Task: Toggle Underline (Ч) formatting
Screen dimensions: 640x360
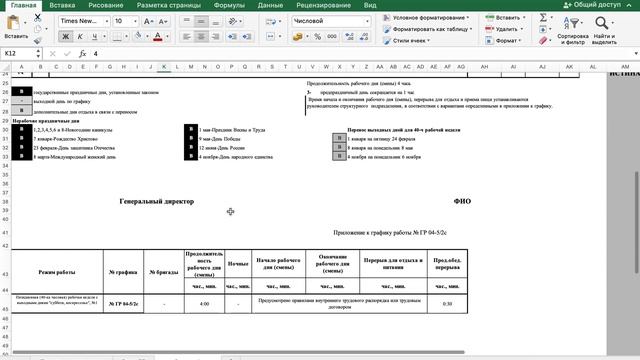Action: (95, 37)
